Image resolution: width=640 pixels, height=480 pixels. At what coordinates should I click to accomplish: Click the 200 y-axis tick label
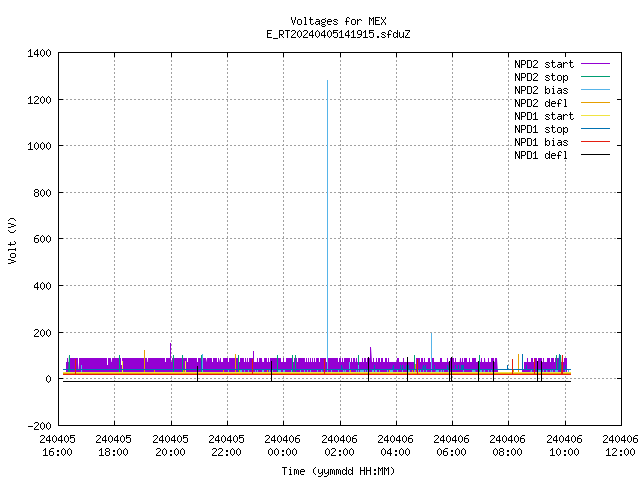pos(42,333)
